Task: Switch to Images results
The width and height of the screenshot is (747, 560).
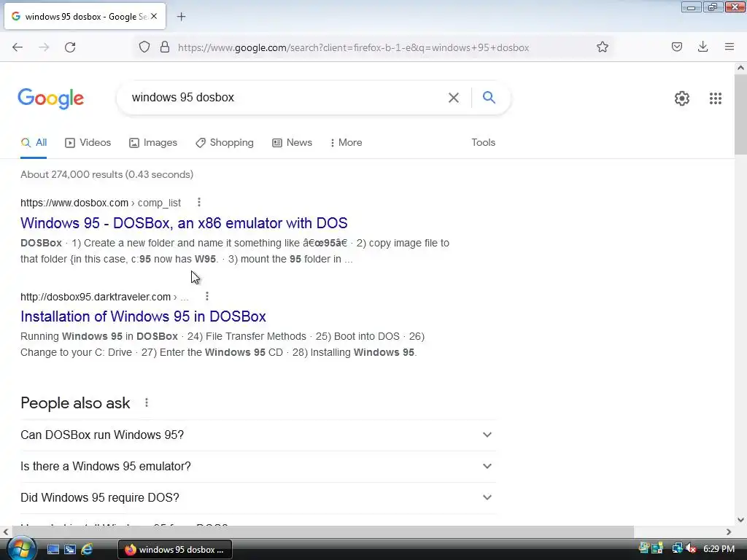Action: click(153, 142)
